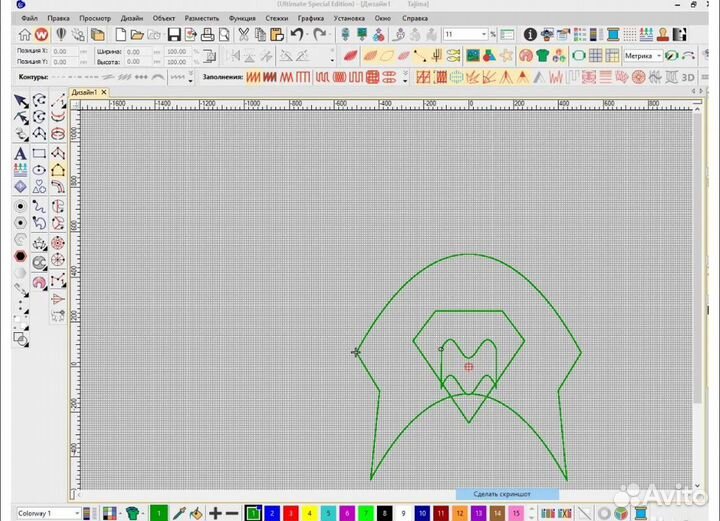Click the Undo arrow icon
The height and width of the screenshot is (521, 720).
(297, 34)
